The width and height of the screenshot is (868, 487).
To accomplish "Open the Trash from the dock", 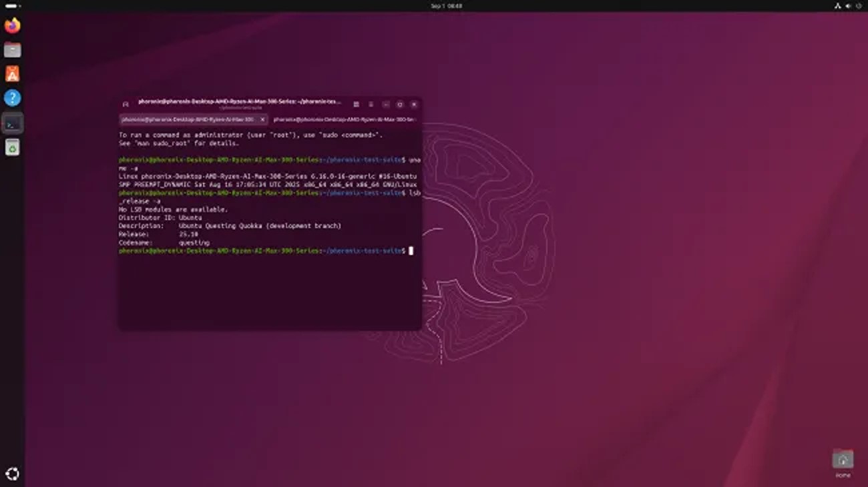I will pyautogui.click(x=12, y=147).
